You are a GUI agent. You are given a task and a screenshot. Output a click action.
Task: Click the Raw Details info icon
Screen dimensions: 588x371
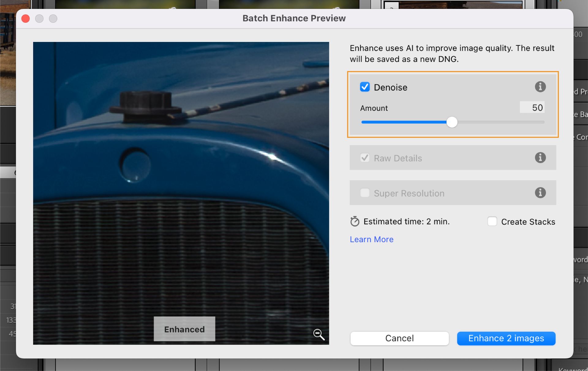(x=540, y=158)
